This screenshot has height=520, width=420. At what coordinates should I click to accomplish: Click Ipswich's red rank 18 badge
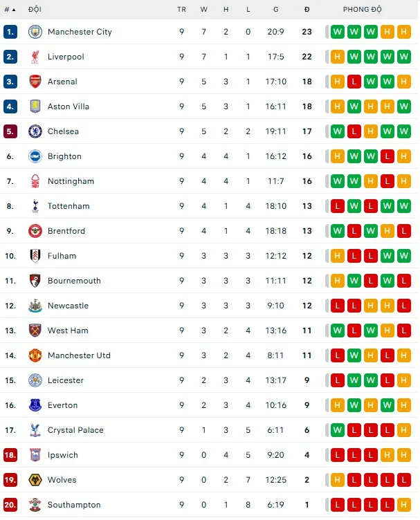[x=10, y=455]
